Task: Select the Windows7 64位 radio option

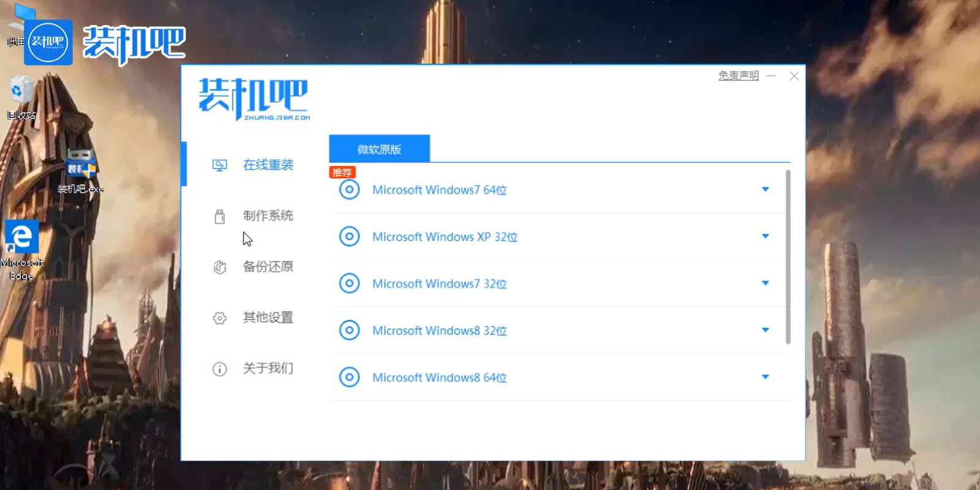Action: 349,190
